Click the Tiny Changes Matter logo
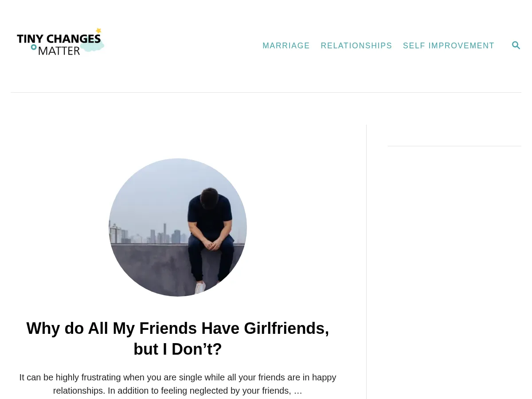This screenshot has width=532, height=399. tap(61, 42)
